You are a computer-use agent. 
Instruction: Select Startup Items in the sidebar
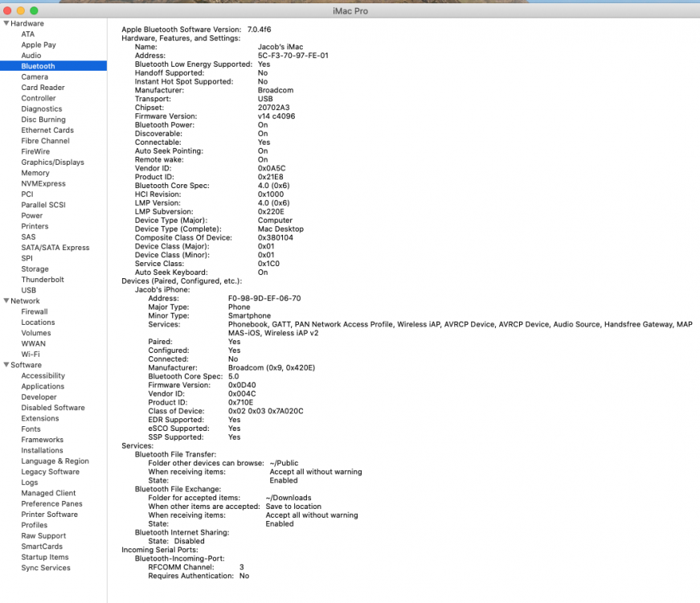(x=45, y=557)
